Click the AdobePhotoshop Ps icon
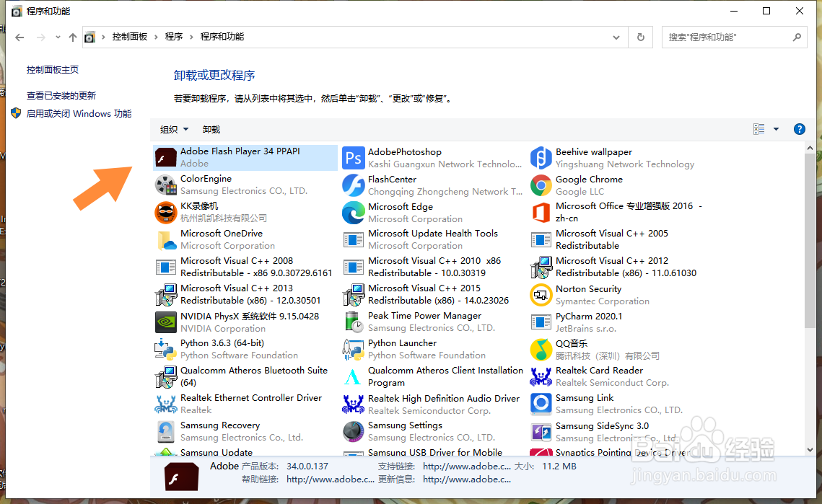 click(354, 158)
